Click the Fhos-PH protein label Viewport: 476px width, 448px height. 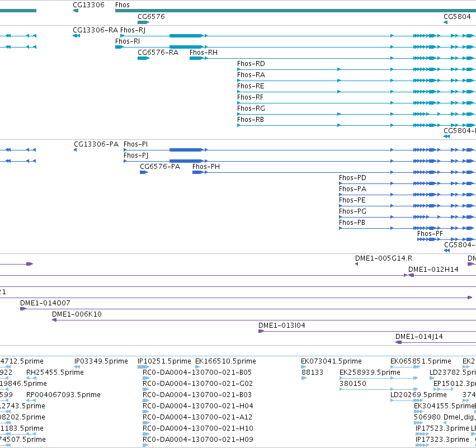pos(206,167)
